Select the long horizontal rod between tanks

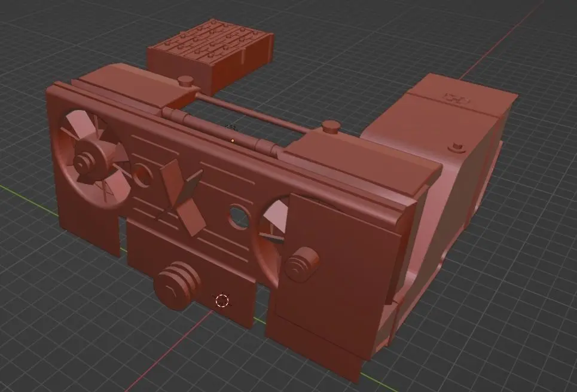pos(253,114)
